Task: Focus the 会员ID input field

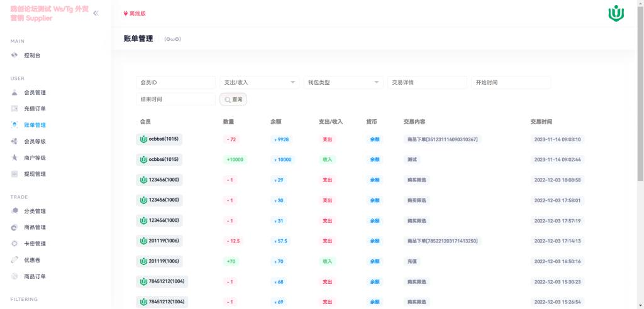Action: point(175,82)
